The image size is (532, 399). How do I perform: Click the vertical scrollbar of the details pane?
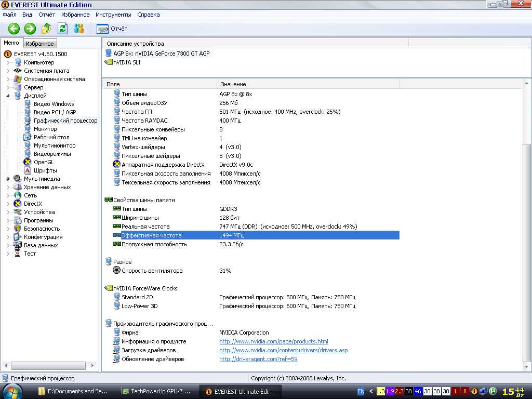click(x=526, y=252)
